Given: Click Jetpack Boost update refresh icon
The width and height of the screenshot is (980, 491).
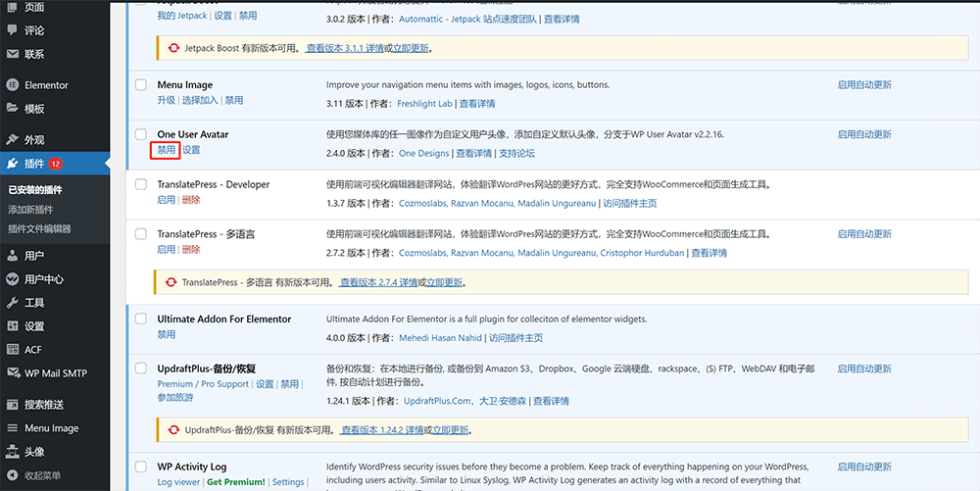Looking at the screenshot, I should click(173, 47).
